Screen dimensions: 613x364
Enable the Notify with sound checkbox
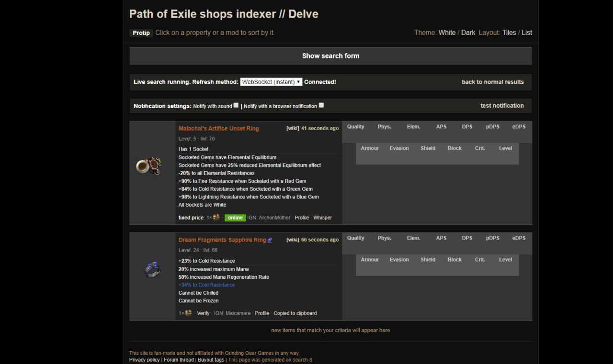(236, 105)
